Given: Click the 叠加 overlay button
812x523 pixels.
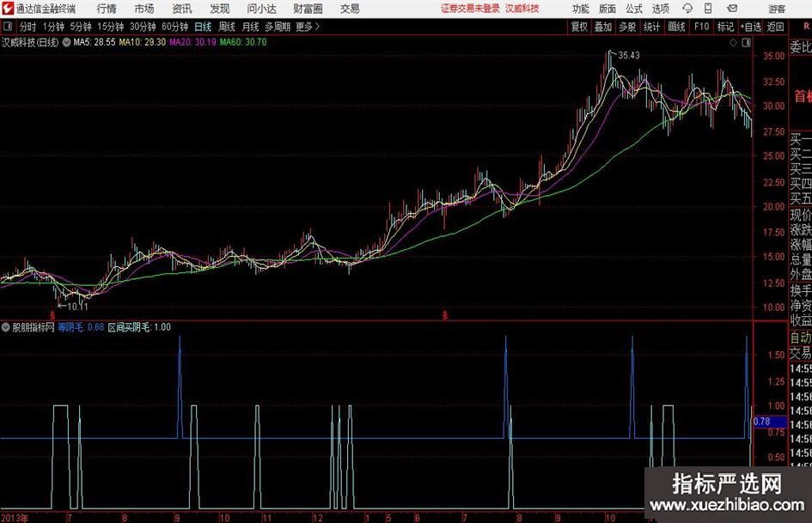Looking at the screenshot, I should point(603,27).
